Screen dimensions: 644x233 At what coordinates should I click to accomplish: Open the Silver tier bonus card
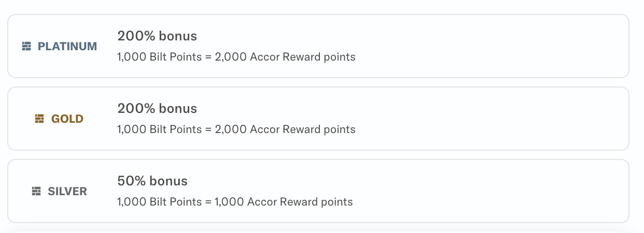(318, 191)
